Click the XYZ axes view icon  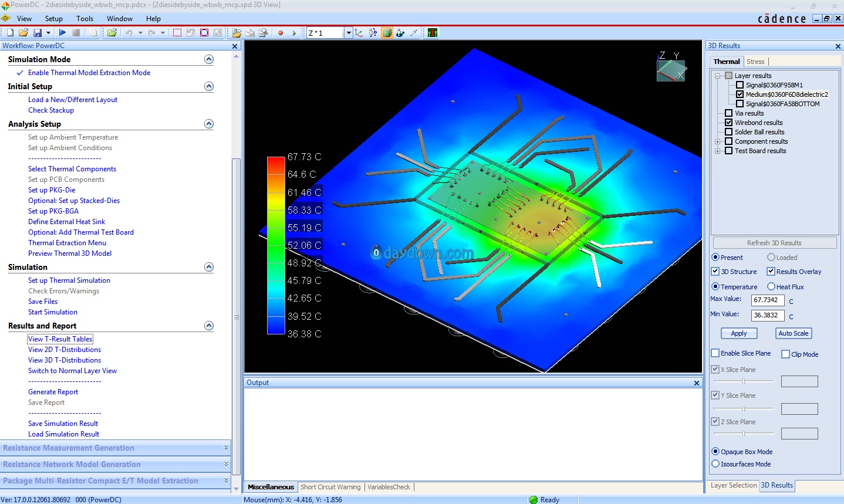click(x=359, y=33)
